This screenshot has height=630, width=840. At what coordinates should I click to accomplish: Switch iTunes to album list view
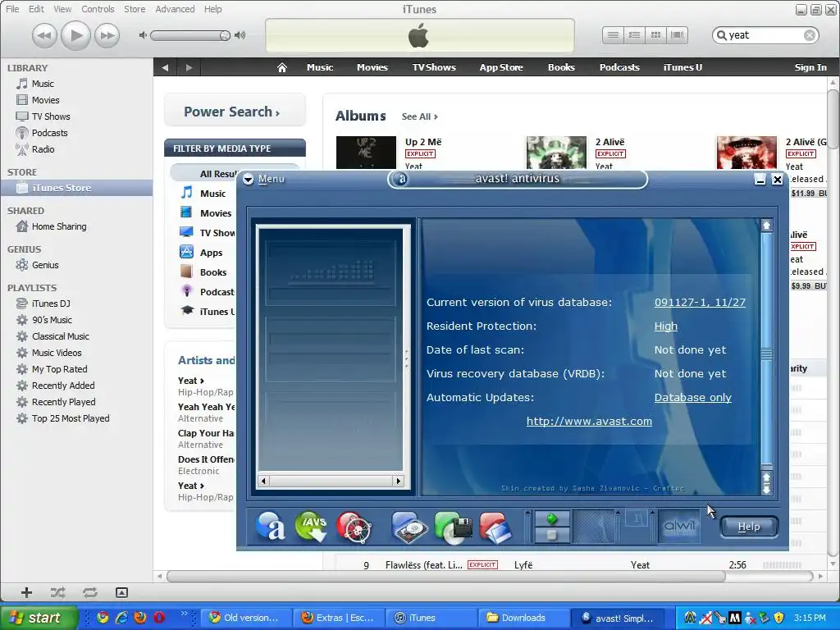634,35
